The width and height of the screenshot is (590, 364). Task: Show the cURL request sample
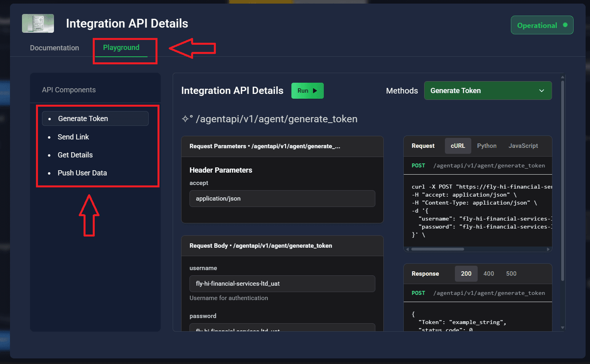click(458, 146)
